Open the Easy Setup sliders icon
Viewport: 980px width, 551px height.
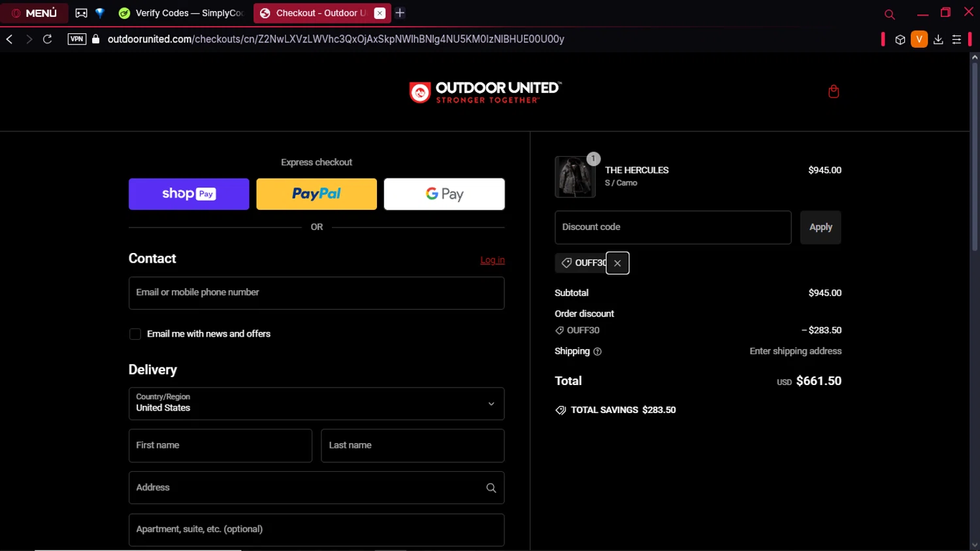click(956, 40)
